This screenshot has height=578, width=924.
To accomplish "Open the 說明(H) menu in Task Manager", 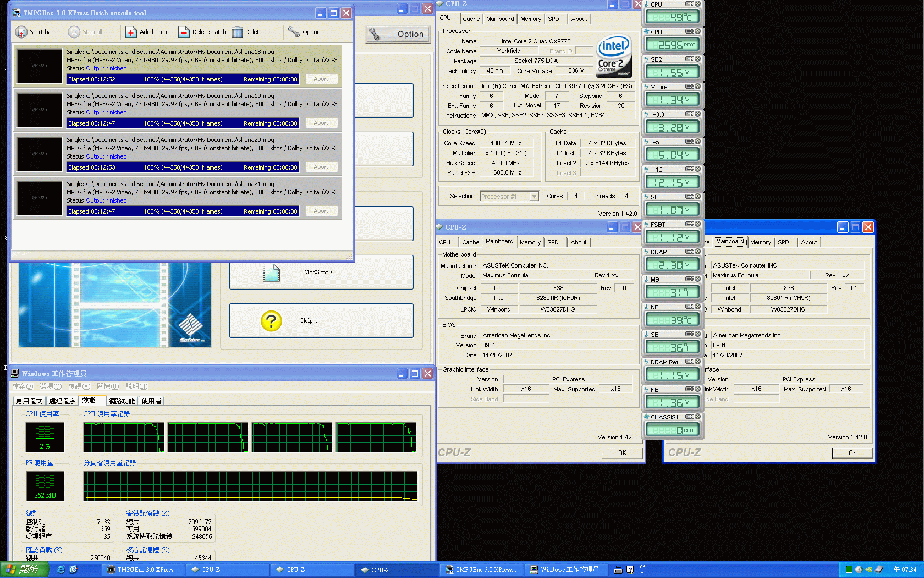I will pos(136,386).
